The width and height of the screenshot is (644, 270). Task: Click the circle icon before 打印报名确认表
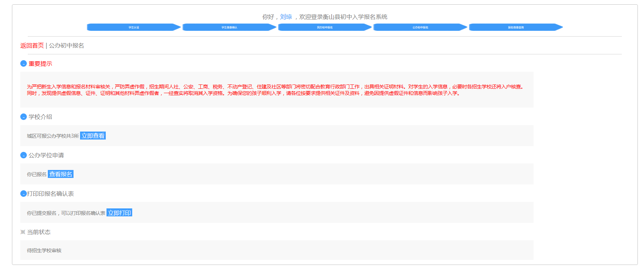(24, 194)
